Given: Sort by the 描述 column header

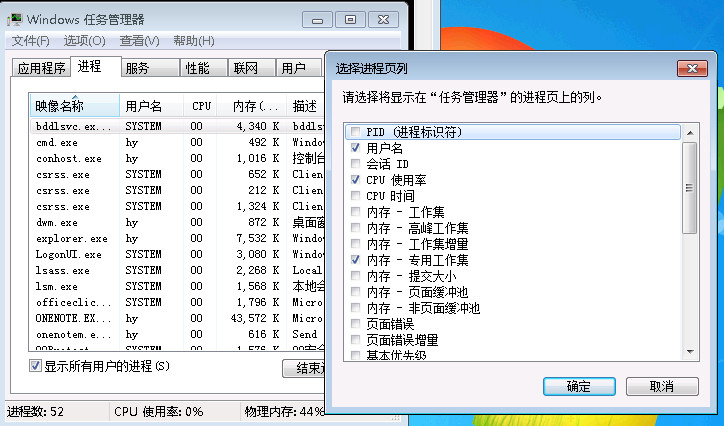Looking at the screenshot, I should (306, 106).
